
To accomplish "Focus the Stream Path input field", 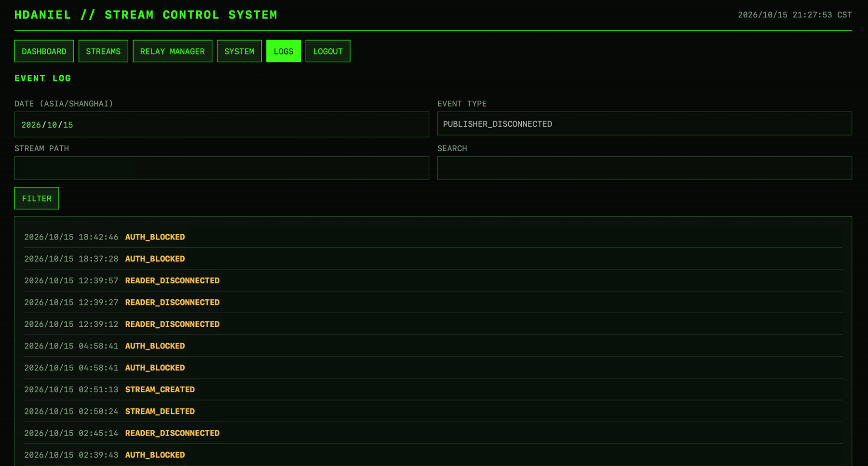I will (x=221, y=168).
